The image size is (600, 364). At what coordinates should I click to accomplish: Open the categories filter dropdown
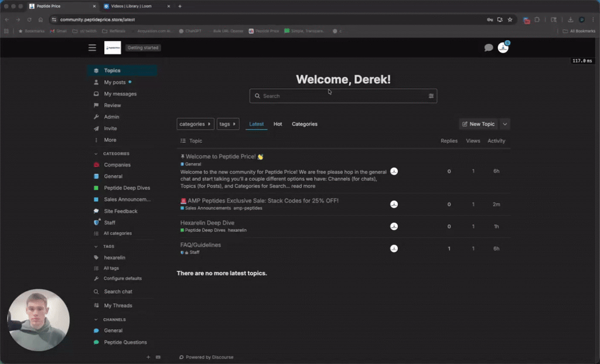tap(195, 124)
